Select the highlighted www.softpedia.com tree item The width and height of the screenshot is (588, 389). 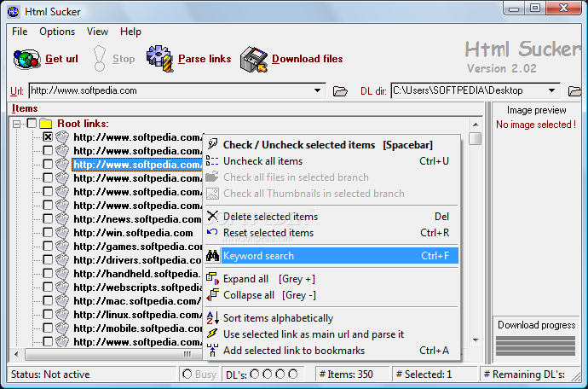[137, 165]
